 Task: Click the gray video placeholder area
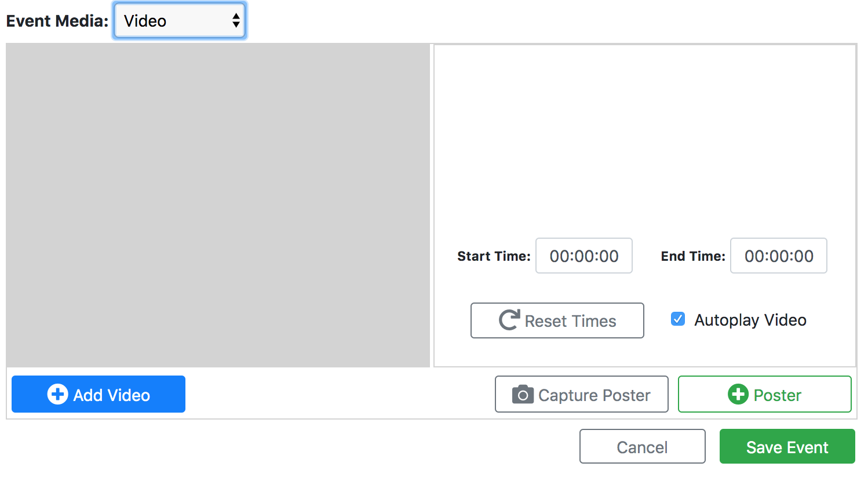tap(218, 205)
